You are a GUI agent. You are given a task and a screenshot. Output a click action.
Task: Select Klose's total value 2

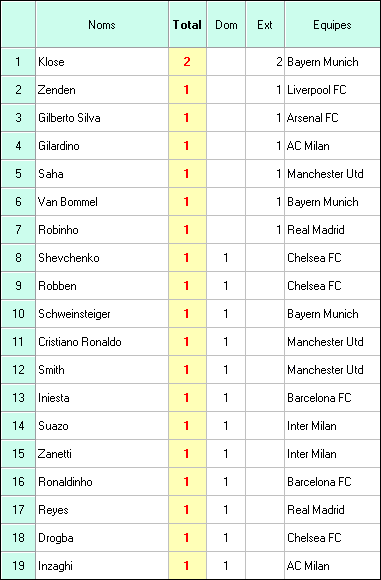point(187,62)
